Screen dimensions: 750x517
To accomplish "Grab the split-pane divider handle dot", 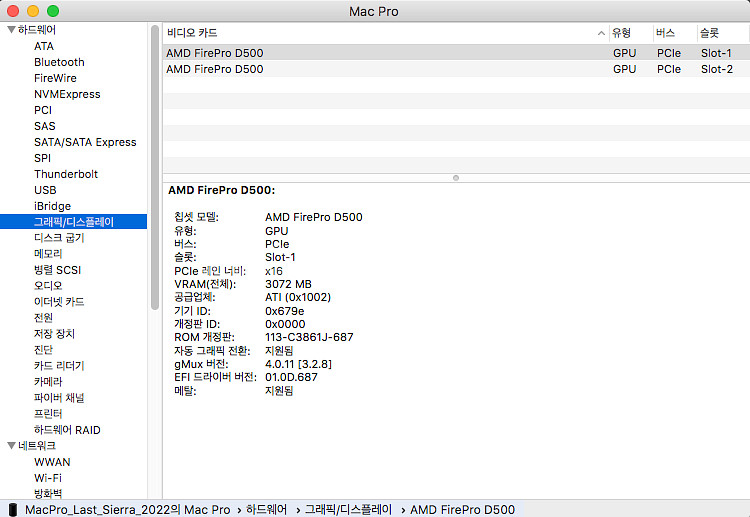I will point(456,178).
